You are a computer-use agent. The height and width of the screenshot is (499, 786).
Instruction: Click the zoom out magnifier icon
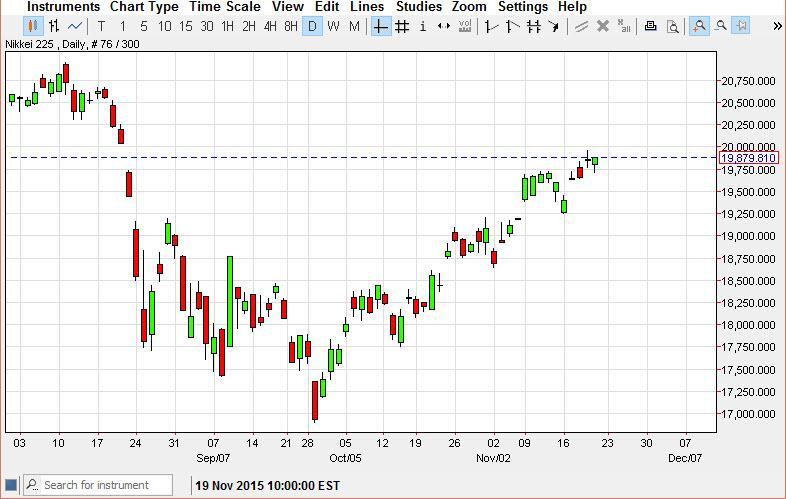pyautogui.click(x=720, y=26)
